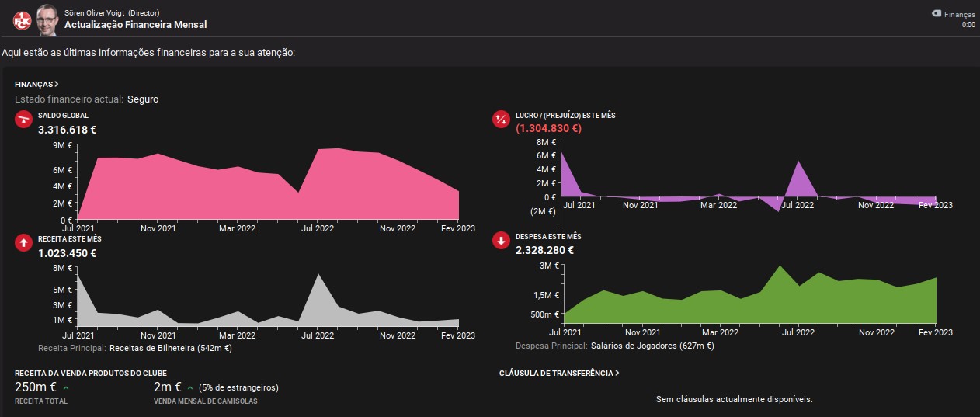Open the Finanças section header link
This screenshot has width=980, height=417.
tap(36, 84)
